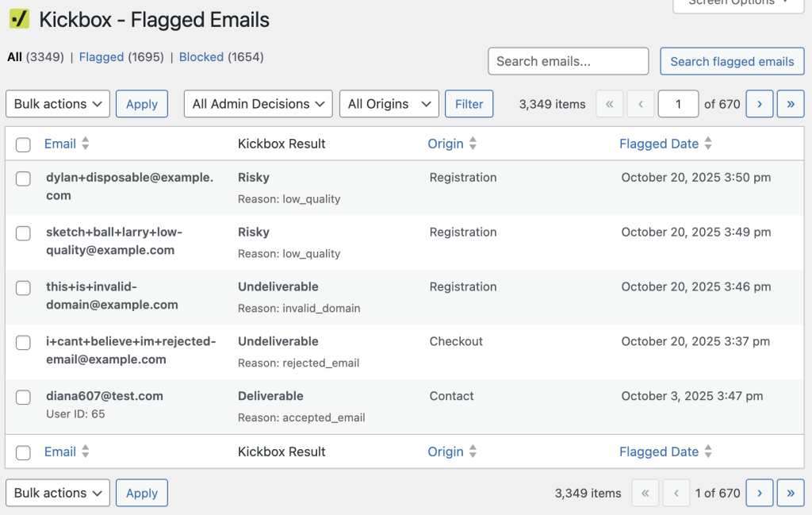This screenshot has height=515, width=812.
Task: Focus the Search emails text field
Action: (568, 61)
